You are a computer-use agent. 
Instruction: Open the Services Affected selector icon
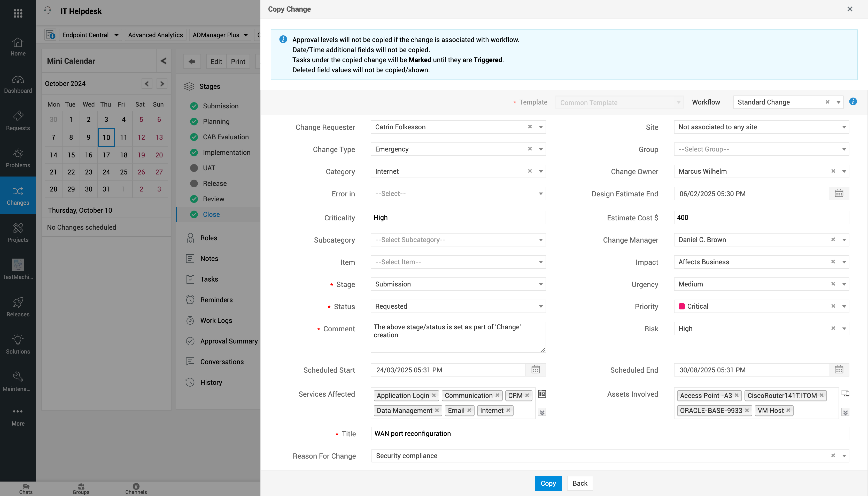tap(542, 394)
